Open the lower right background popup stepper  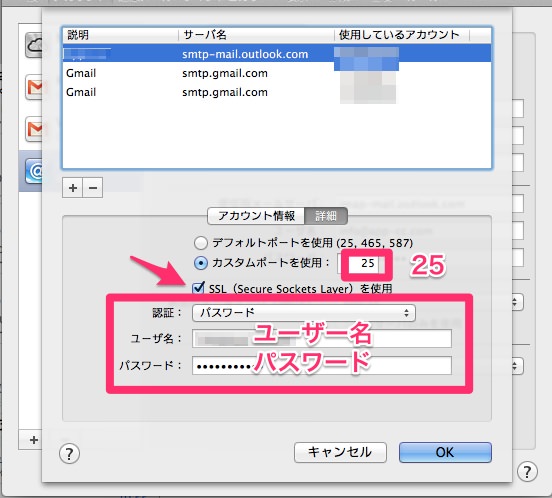click(515, 366)
